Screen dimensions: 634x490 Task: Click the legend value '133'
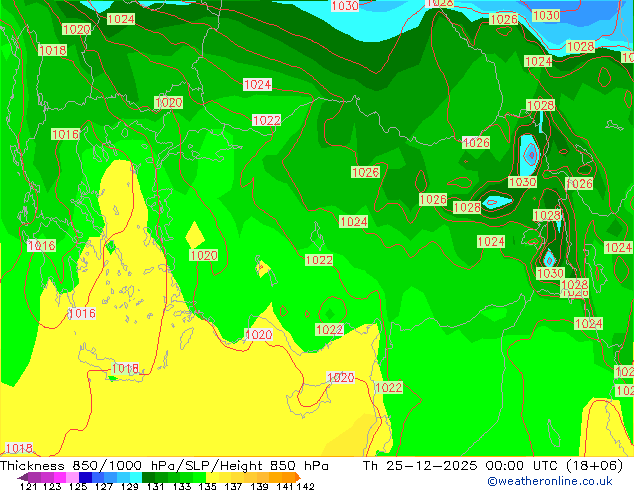click(x=182, y=486)
